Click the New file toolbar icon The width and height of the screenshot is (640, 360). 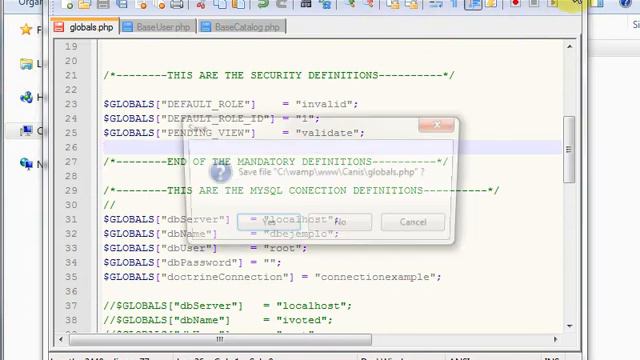pos(67,4)
